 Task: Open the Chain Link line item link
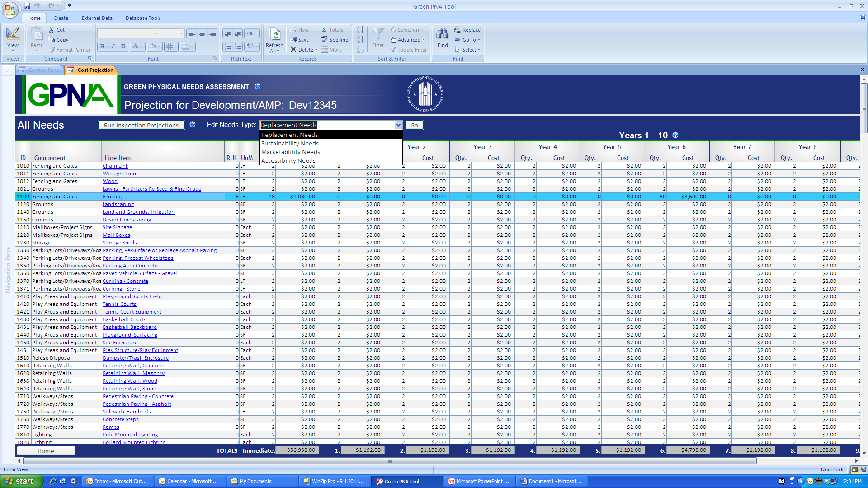pos(115,166)
